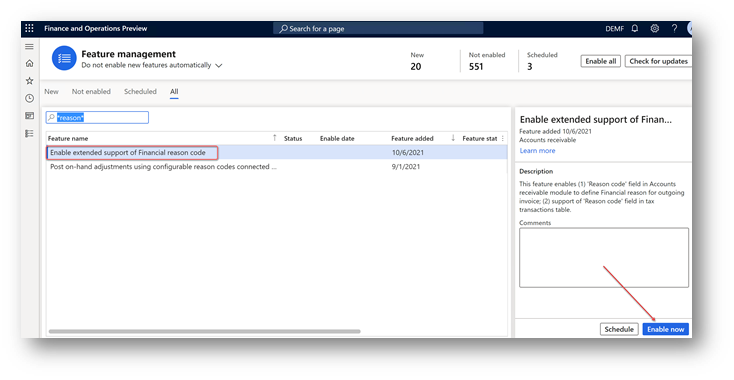Screen dimensions: 734x380
Task: Select Enable extended support of Financial reason code
Action: [x=128, y=153]
